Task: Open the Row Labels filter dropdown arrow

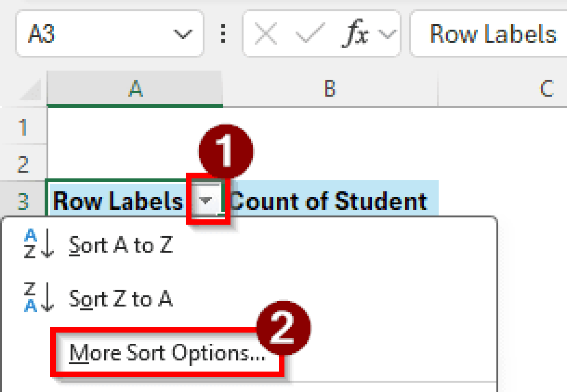Action: pyautogui.click(x=206, y=201)
